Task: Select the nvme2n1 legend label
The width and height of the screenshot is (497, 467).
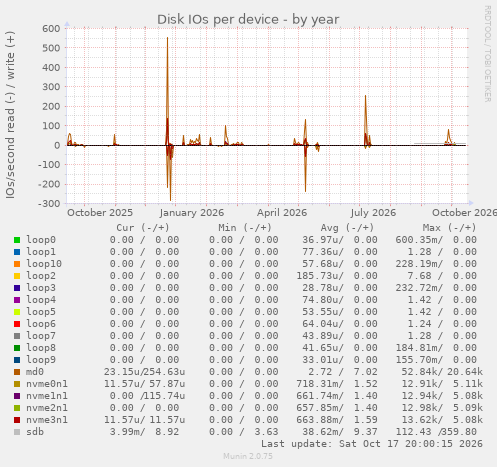Action: [47, 408]
